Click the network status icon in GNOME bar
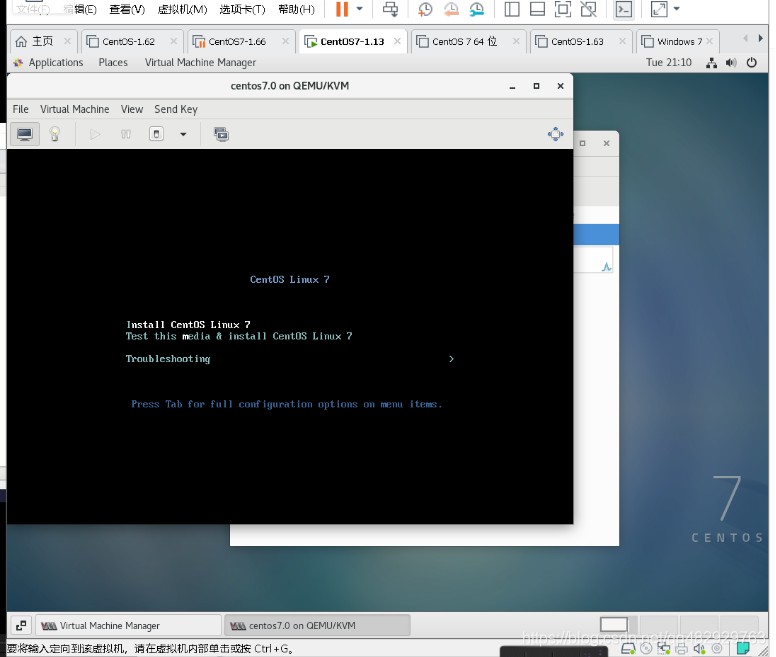This screenshot has width=776, height=657. [x=711, y=63]
